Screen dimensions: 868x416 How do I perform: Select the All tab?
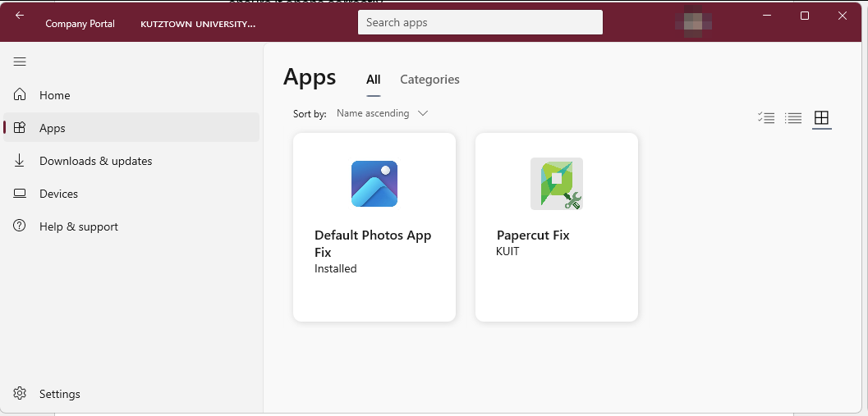373,80
